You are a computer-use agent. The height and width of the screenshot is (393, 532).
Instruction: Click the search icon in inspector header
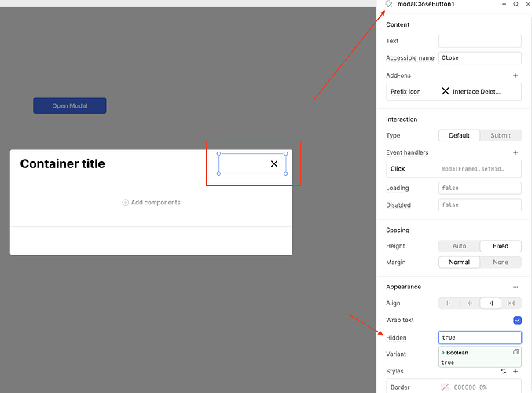516,5
